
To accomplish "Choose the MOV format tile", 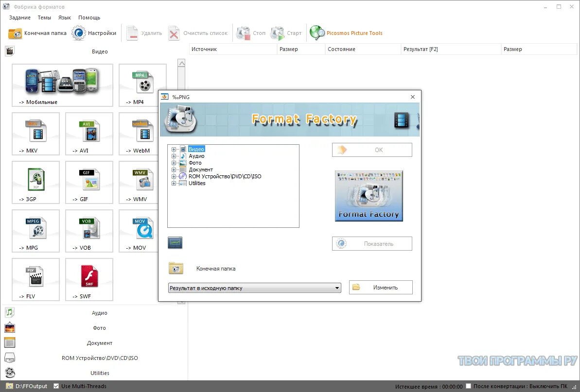I will click(139, 231).
